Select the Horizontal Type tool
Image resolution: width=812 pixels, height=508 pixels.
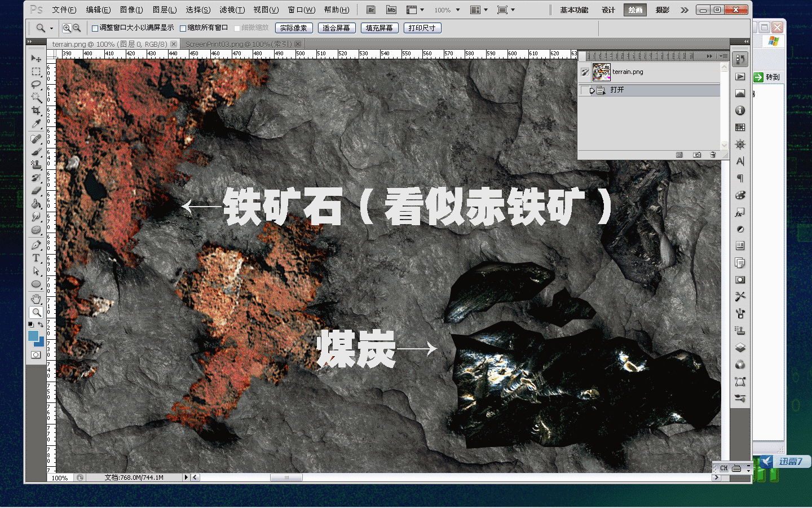point(36,258)
